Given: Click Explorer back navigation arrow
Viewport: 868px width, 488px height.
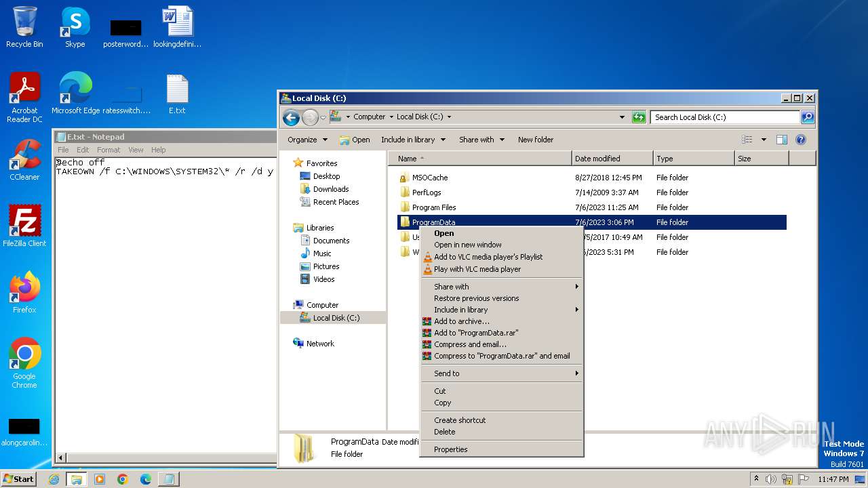Looking at the screenshot, I should tap(291, 117).
